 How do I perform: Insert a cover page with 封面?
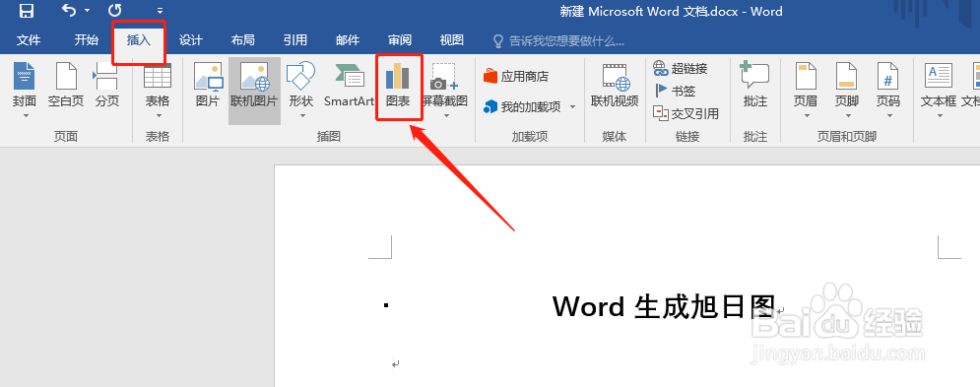pyautogui.click(x=25, y=84)
